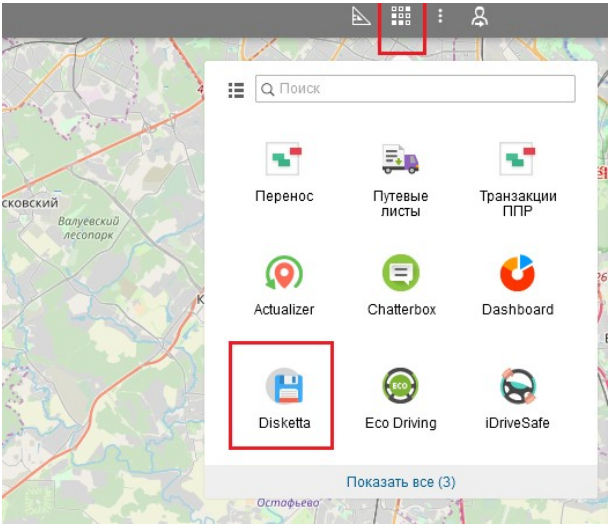Open the three-dot more options menu
This screenshot has height=529, width=612.
pyautogui.click(x=440, y=17)
